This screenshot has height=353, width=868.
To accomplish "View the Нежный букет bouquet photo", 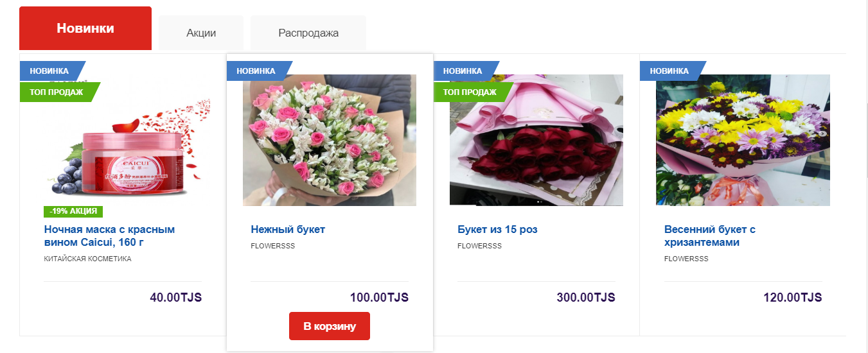I will [x=330, y=140].
